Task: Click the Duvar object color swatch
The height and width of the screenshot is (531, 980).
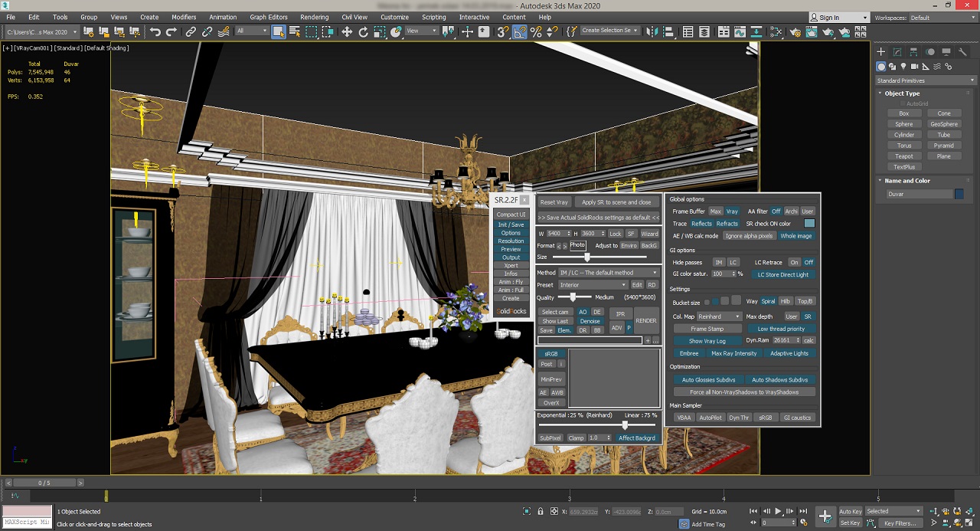Action: (959, 194)
